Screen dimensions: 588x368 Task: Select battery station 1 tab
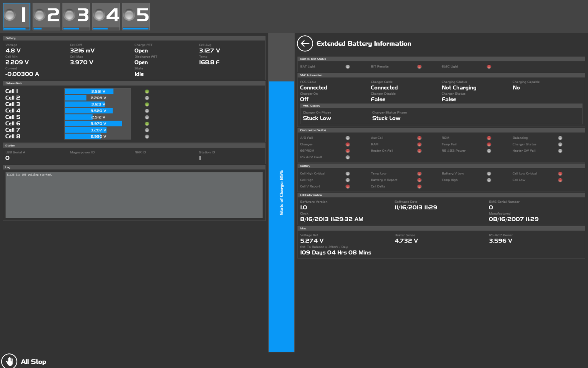pyautogui.click(x=16, y=16)
